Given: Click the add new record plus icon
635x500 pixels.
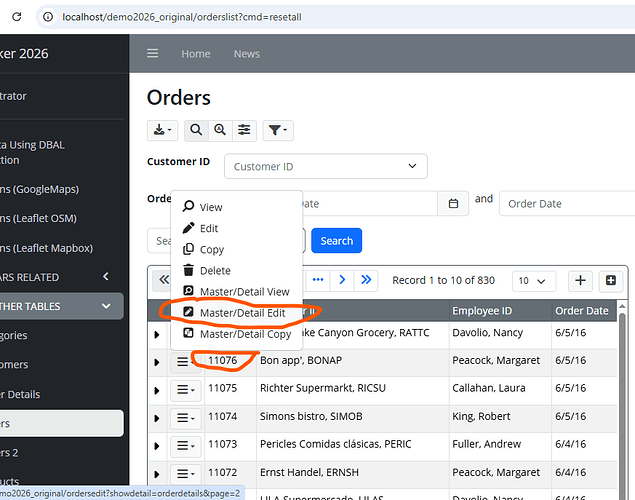Looking at the screenshot, I should pos(580,281).
